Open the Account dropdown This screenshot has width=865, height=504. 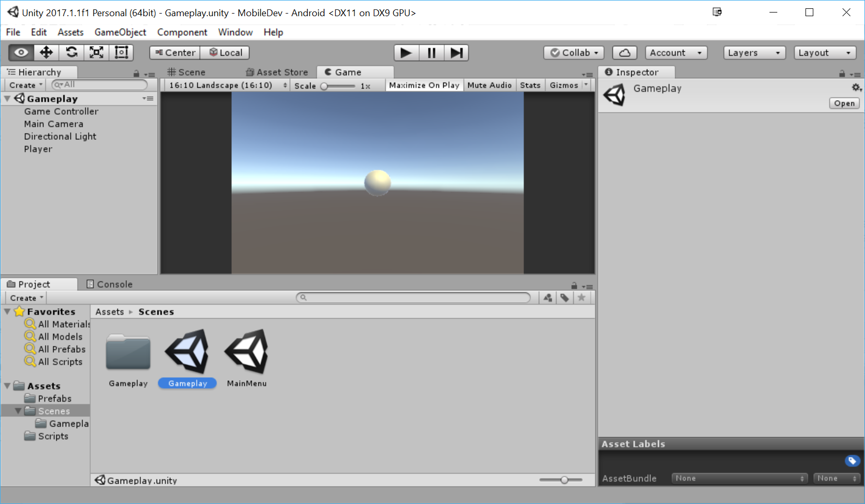point(677,53)
